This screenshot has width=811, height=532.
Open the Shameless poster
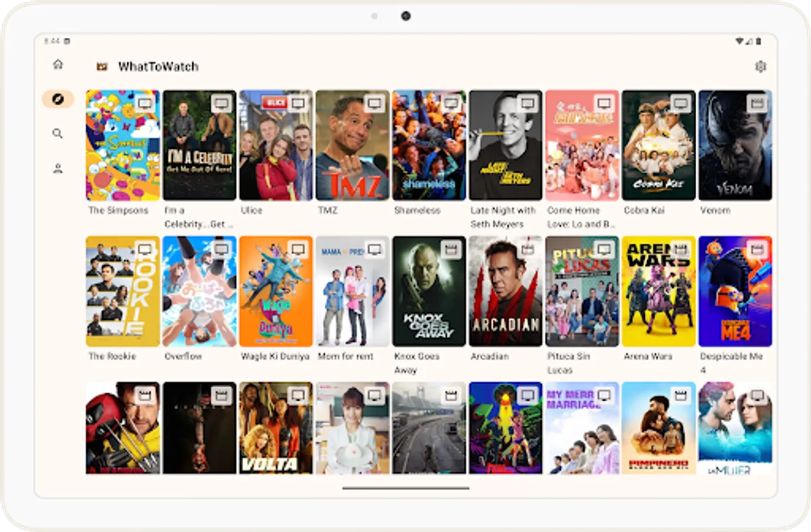tap(429, 145)
